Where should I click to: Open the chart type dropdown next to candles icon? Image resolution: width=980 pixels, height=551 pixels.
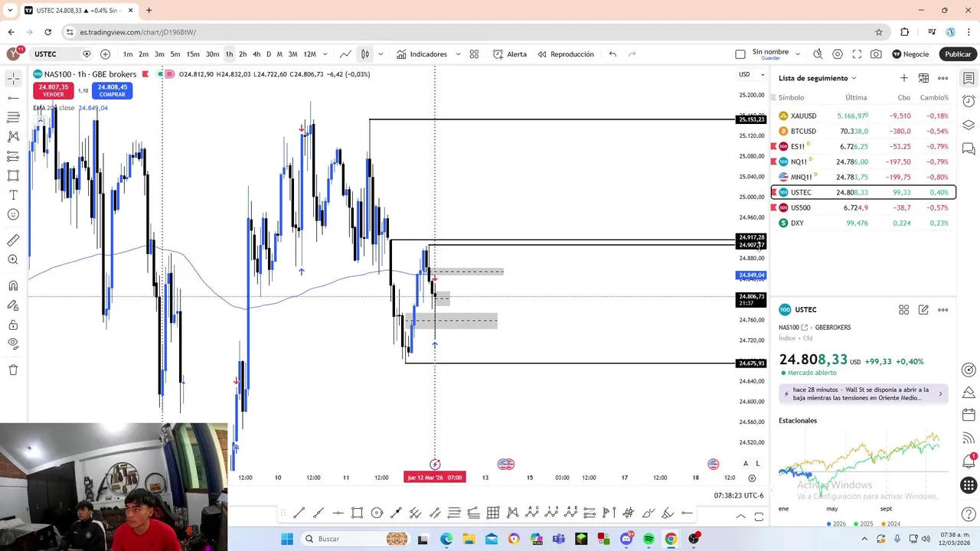[381, 54]
